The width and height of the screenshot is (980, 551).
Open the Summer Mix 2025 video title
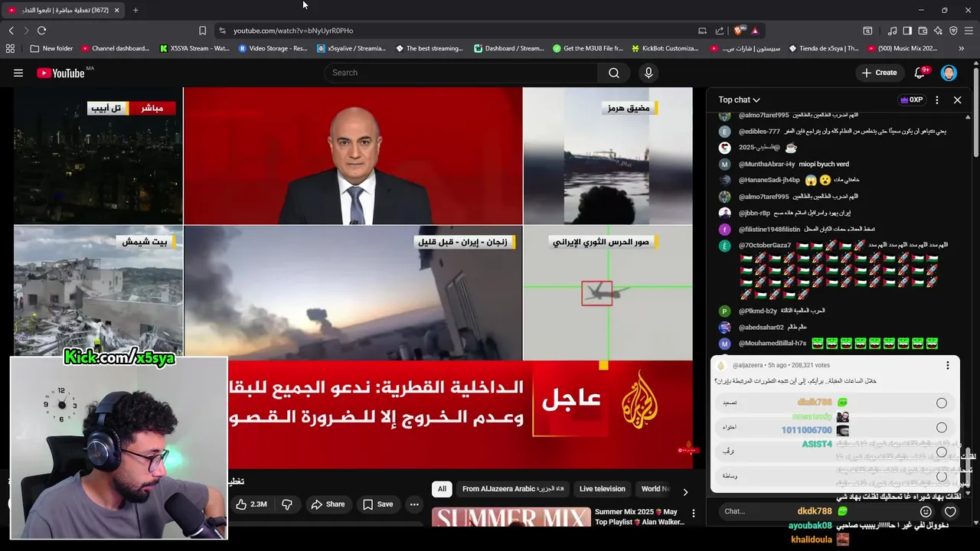click(639, 517)
